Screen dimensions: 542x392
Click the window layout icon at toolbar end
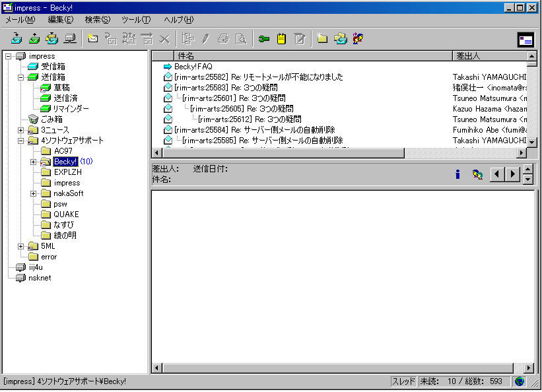point(525,40)
